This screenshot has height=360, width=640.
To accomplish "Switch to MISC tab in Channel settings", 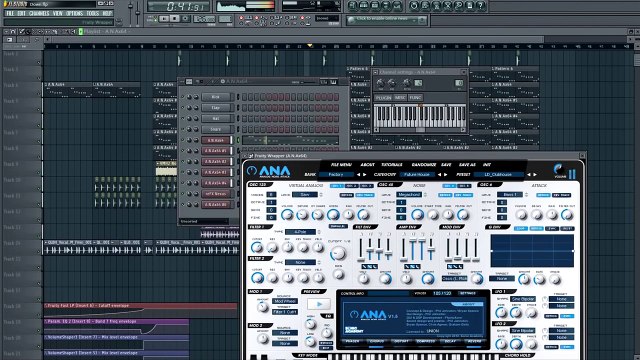I will (400, 98).
